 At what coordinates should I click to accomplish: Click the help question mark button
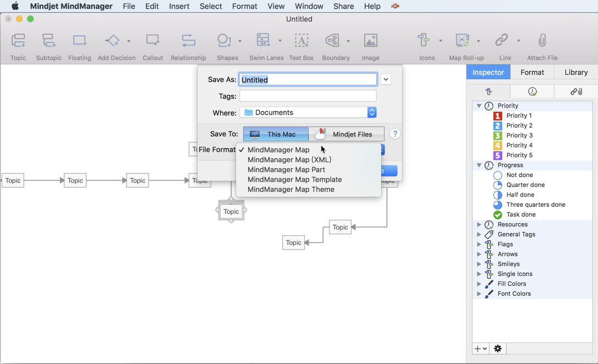click(395, 134)
